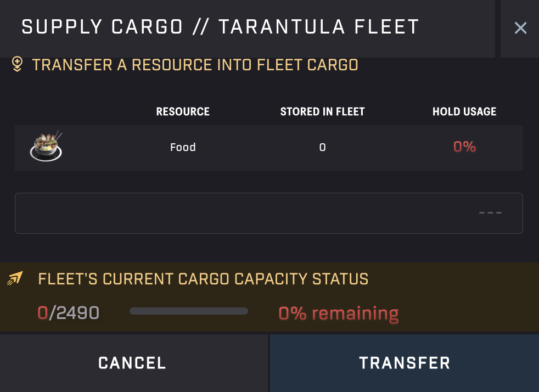Click the fleet paper-plane cargo icon
The width and height of the screenshot is (539, 392).
coord(15,278)
